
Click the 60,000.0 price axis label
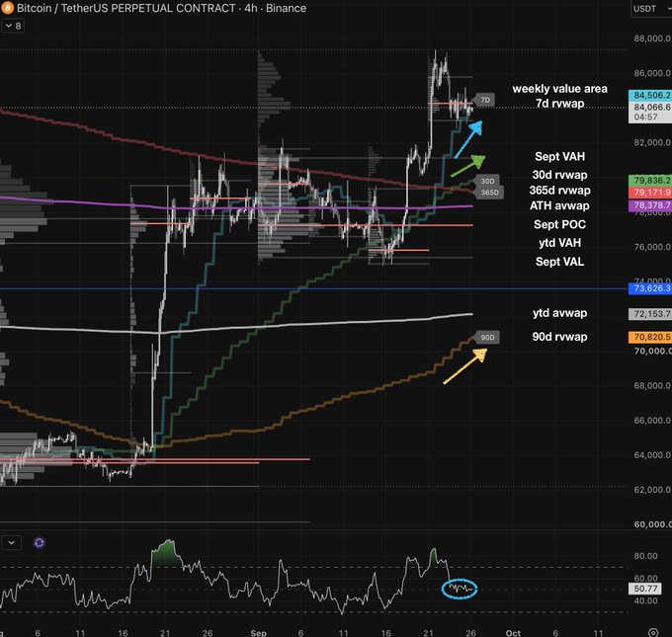click(x=652, y=524)
